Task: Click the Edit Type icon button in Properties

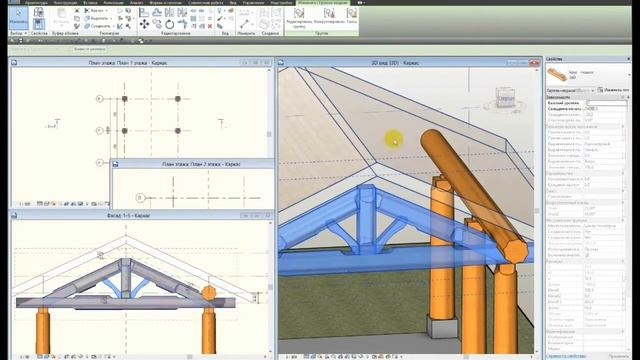Action: click(x=613, y=90)
